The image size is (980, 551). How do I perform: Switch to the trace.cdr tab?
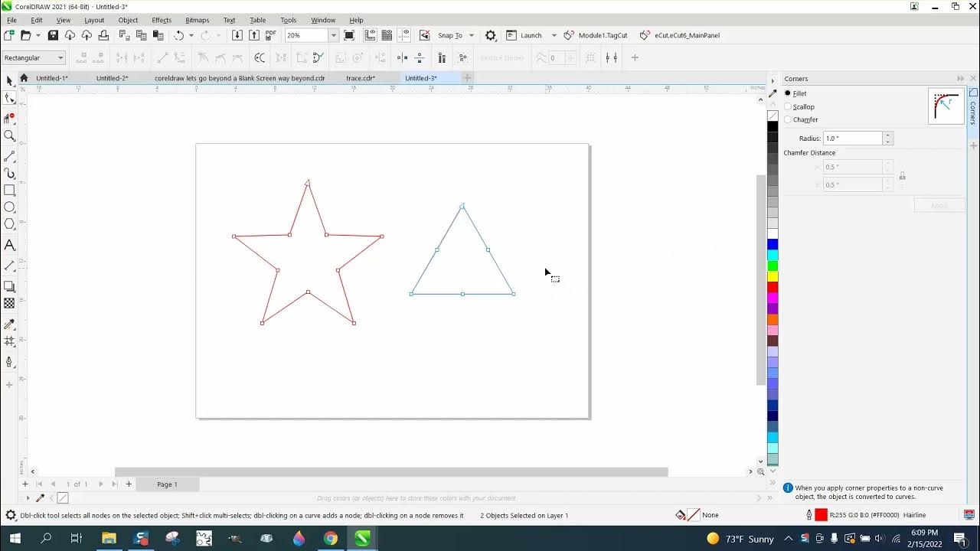pos(361,78)
